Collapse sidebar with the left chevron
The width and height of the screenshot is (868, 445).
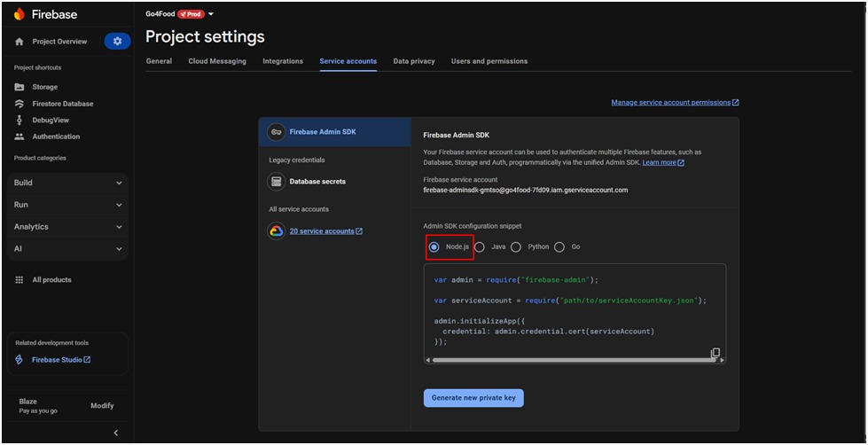(116, 433)
